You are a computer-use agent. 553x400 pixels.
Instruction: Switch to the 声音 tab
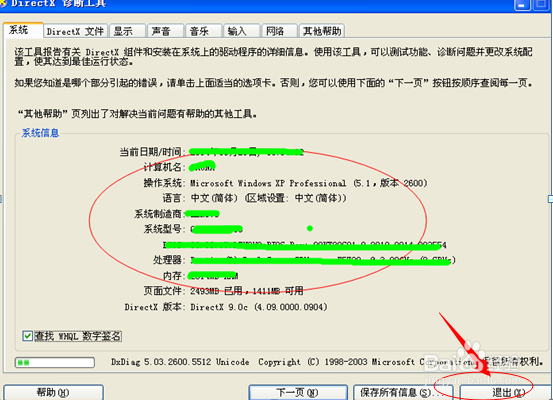pyautogui.click(x=165, y=31)
